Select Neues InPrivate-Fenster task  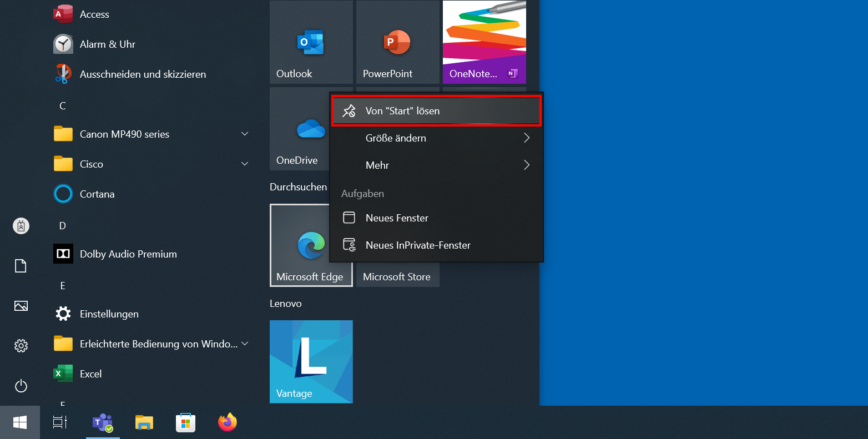[436, 245]
